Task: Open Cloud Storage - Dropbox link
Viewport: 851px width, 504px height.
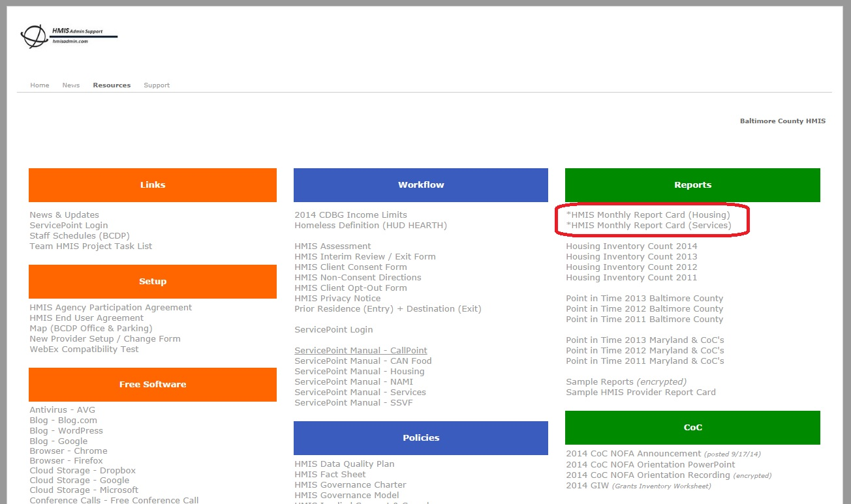Action: pyautogui.click(x=82, y=470)
